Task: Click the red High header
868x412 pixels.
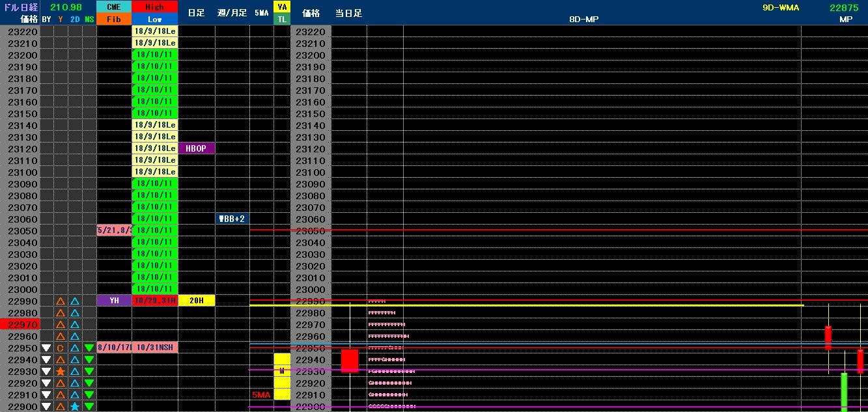Action: click(x=155, y=7)
